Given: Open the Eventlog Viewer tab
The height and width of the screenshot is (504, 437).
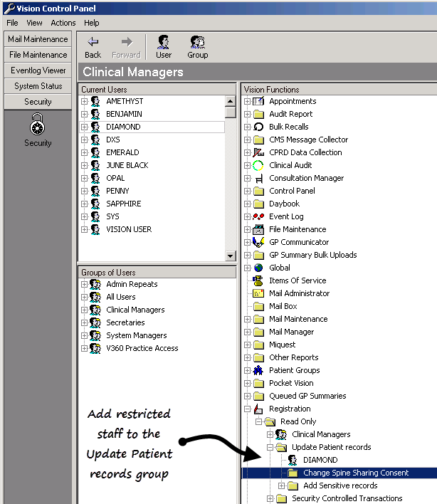Looking at the screenshot, I should click(x=38, y=70).
